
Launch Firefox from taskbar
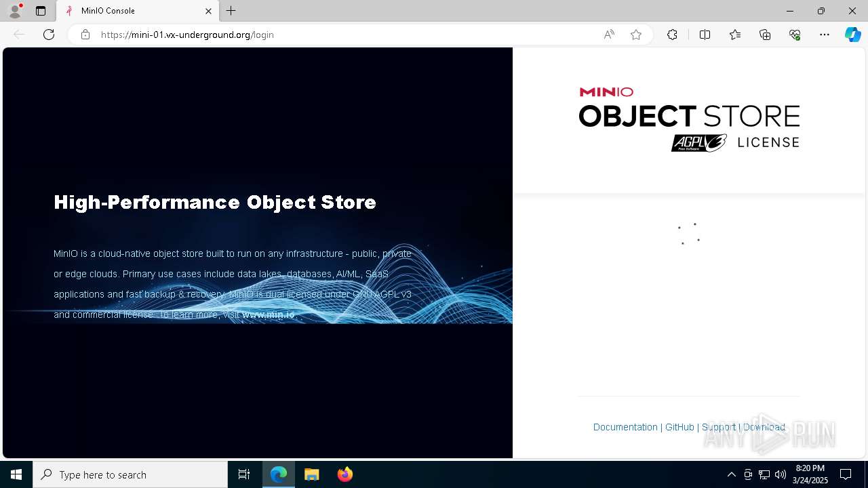click(345, 474)
